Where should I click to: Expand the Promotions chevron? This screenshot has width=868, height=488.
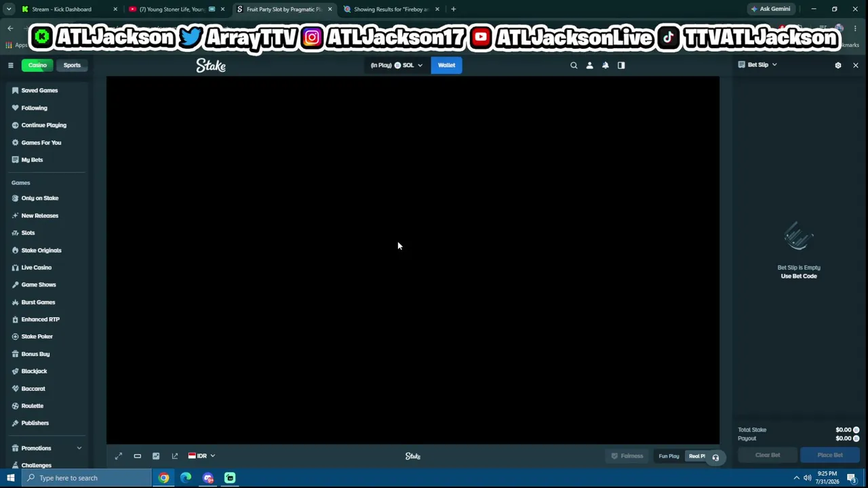[x=79, y=448]
